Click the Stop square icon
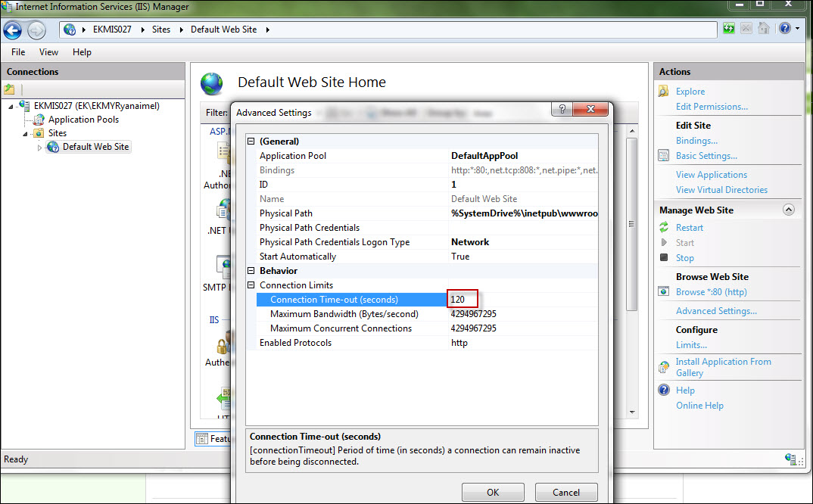813x504 pixels. (664, 257)
